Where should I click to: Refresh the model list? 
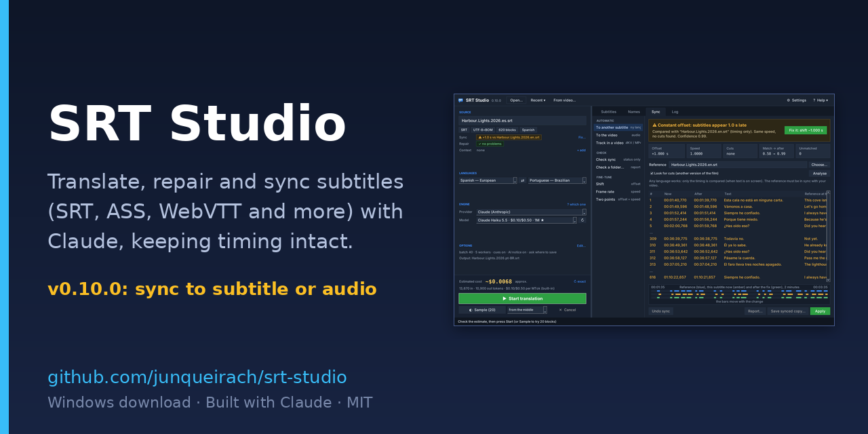click(x=582, y=220)
